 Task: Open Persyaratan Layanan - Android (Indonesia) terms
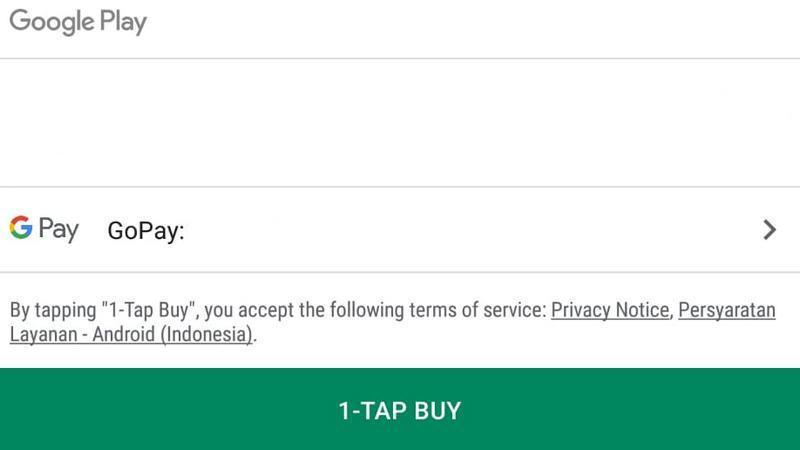[x=393, y=322]
